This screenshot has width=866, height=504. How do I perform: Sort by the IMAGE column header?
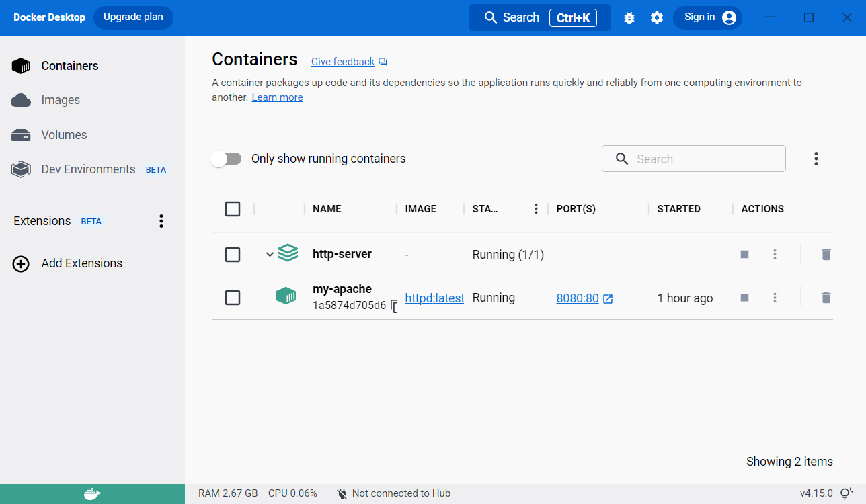[421, 209]
